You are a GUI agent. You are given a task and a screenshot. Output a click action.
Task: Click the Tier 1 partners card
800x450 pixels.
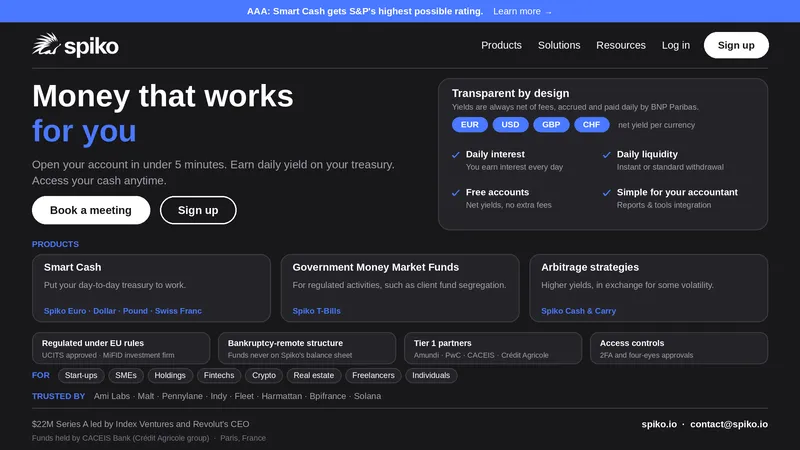coord(493,348)
